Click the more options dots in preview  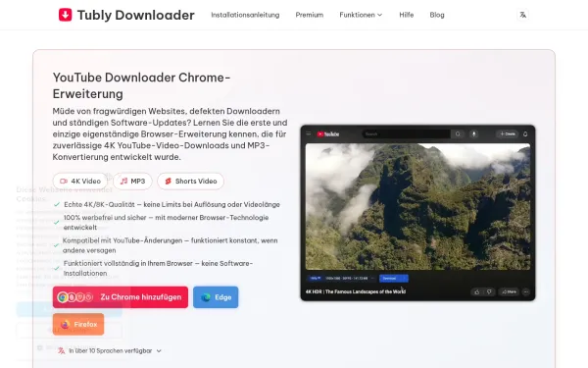[x=526, y=291]
